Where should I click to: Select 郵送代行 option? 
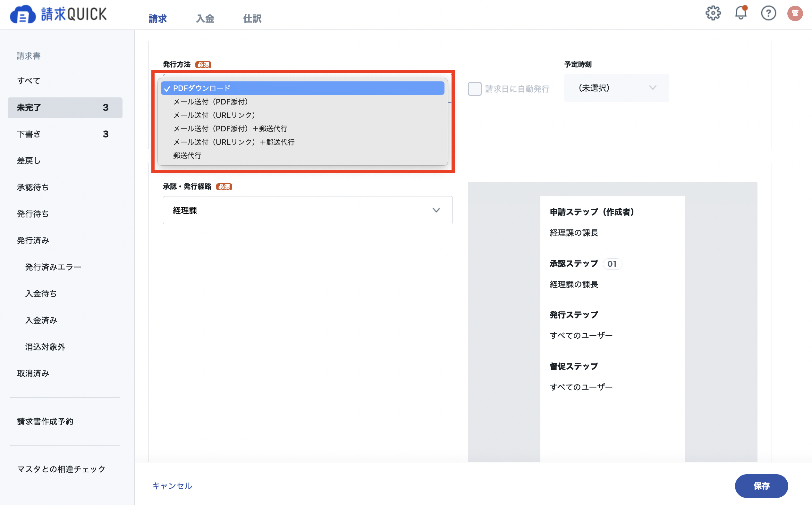coord(302,156)
